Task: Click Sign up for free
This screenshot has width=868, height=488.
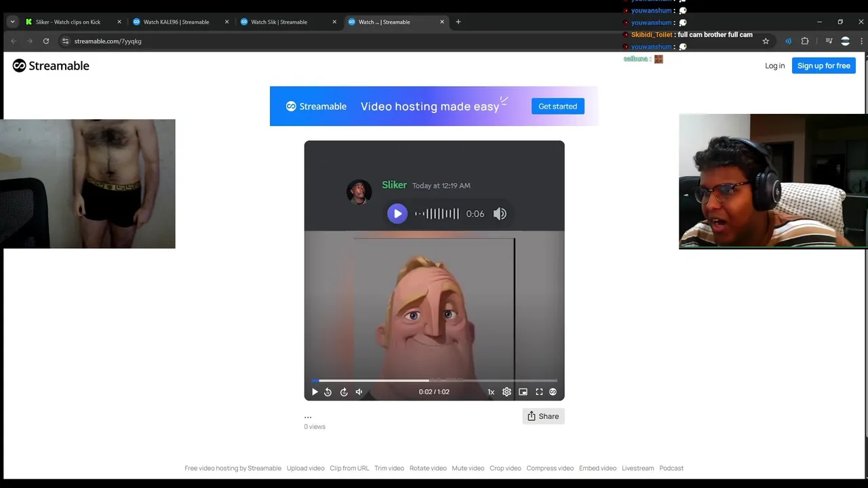Action: 823,66
